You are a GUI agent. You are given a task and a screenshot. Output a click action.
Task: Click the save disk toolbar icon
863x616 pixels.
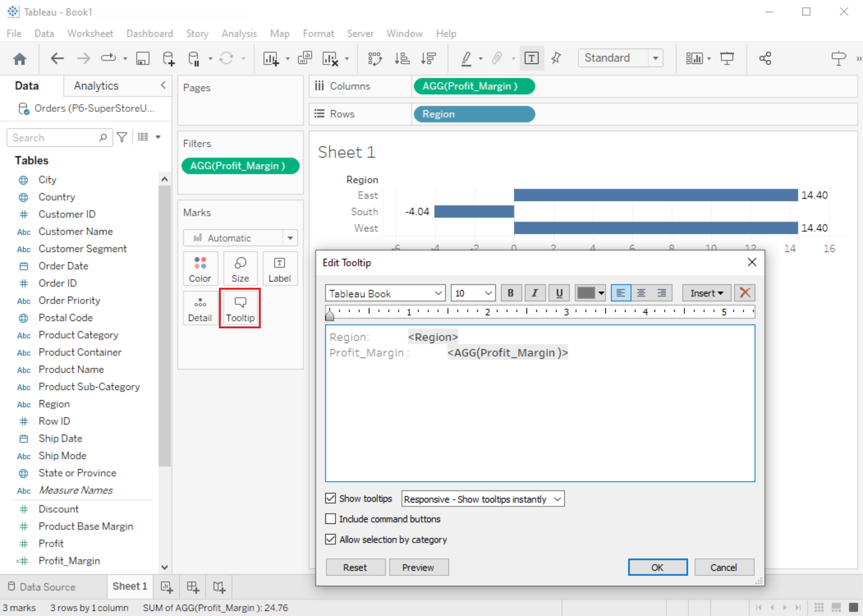(x=143, y=58)
